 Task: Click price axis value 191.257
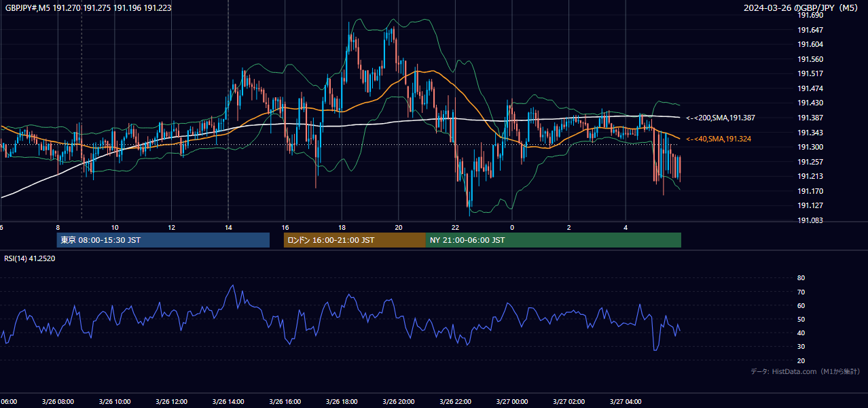[810, 162]
